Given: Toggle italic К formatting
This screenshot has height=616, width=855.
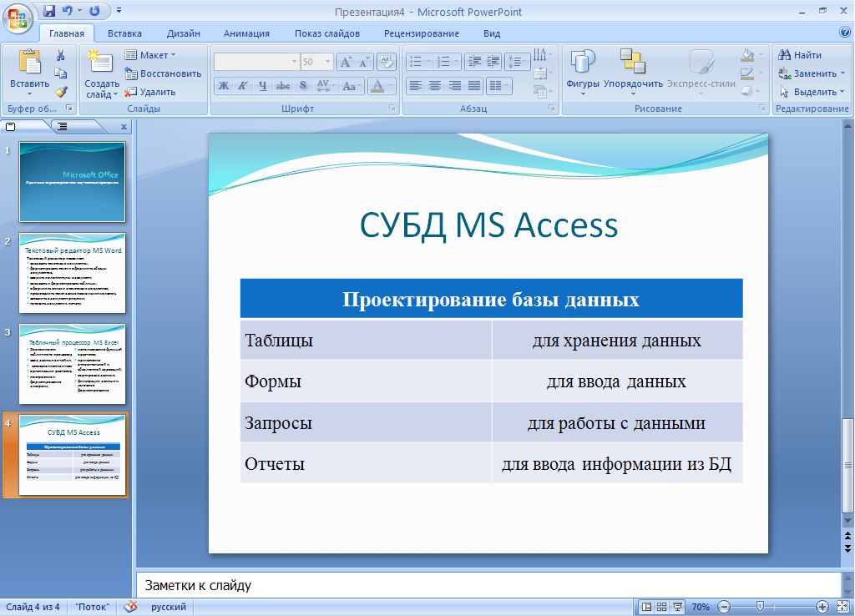Looking at the screenshot, I should (x=243, y=86).
